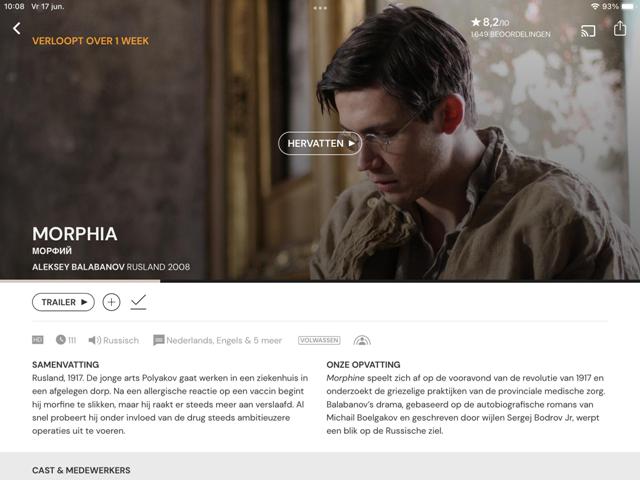
Task: Tap the Russisch audio speaker icon
Action: [x=95, y=340]
